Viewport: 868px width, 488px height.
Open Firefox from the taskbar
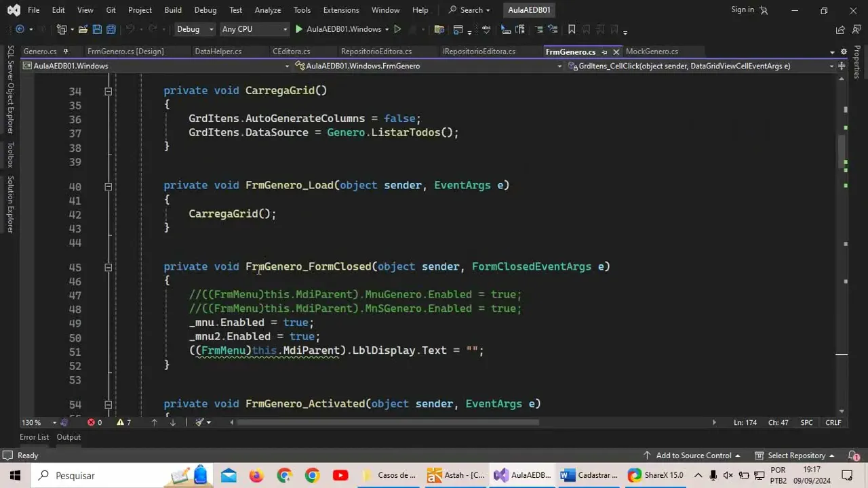click(x=256, y=475)
